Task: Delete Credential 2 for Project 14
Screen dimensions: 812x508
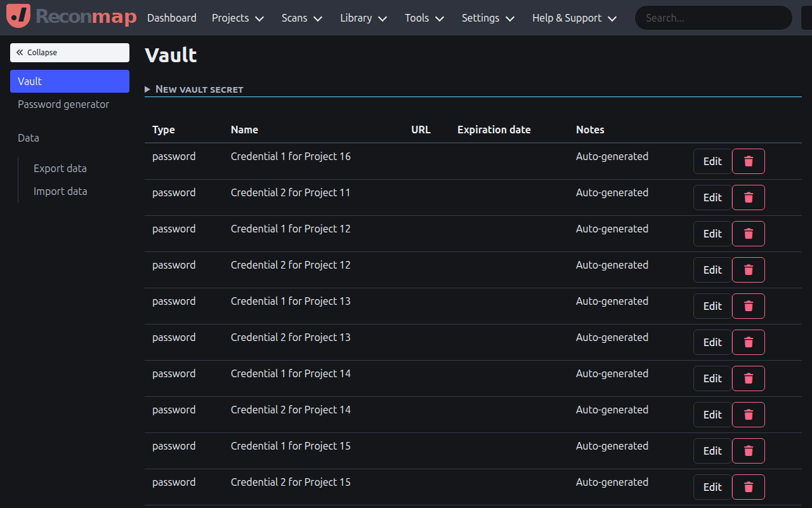Action: click(x=748, y=414)
